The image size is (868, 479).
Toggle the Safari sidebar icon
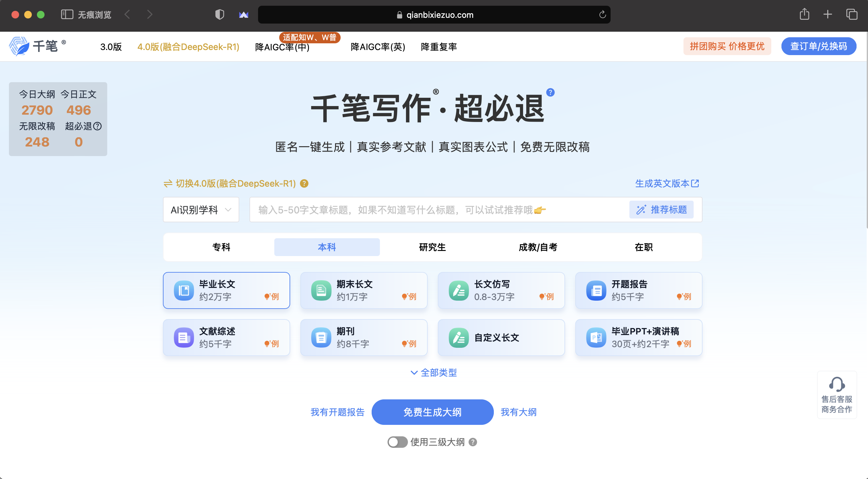click(x=67, y=15)
